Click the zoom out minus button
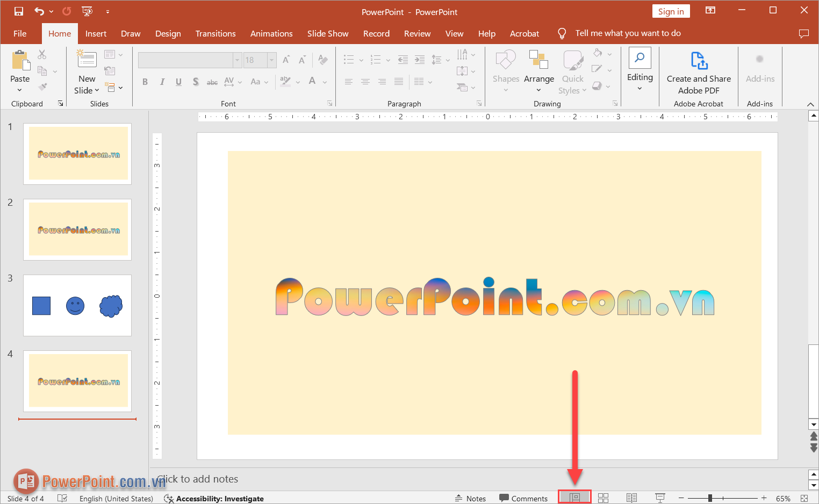This screenshot has width=819, height=504. pyautogui.click(x=681, y=498)
